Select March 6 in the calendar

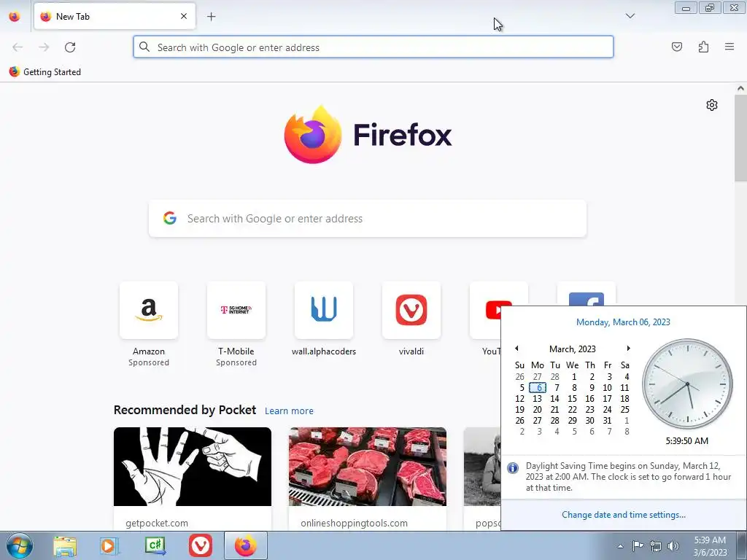pos(538,388)
